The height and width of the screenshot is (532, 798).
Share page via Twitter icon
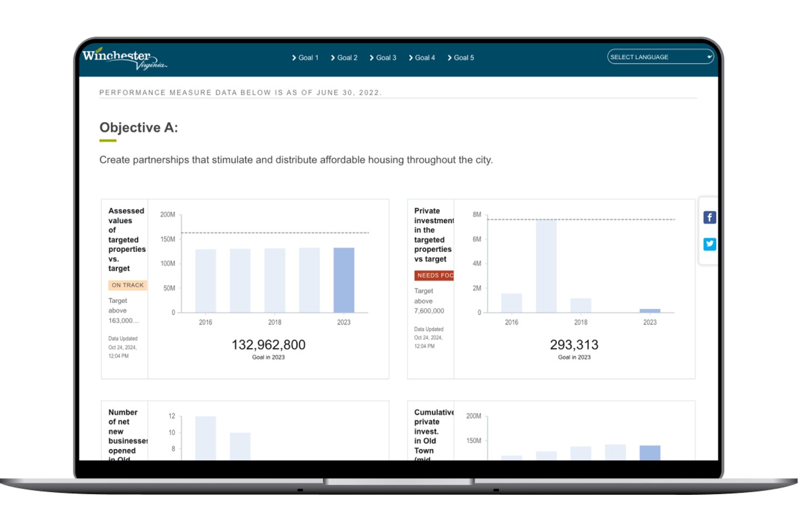click(710, 244)
